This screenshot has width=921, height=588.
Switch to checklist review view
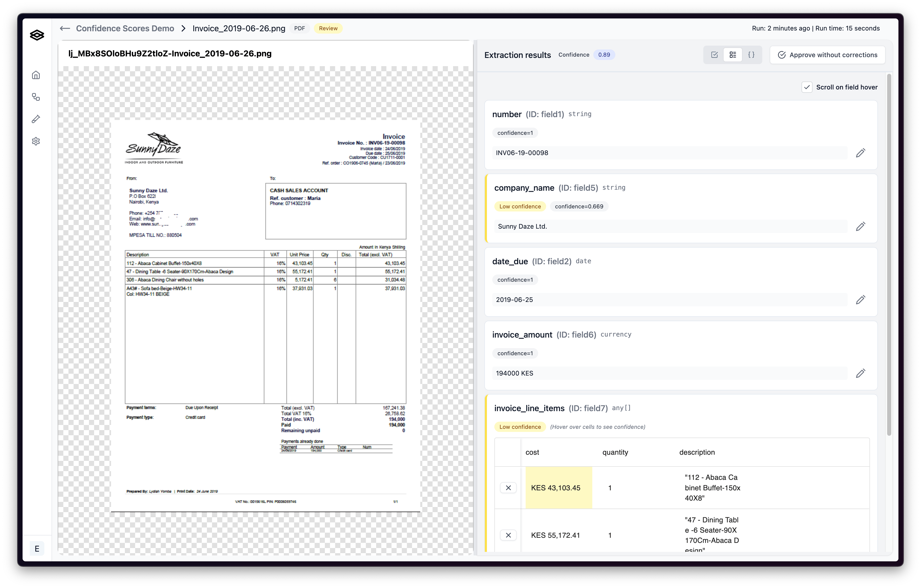[714, 55]
